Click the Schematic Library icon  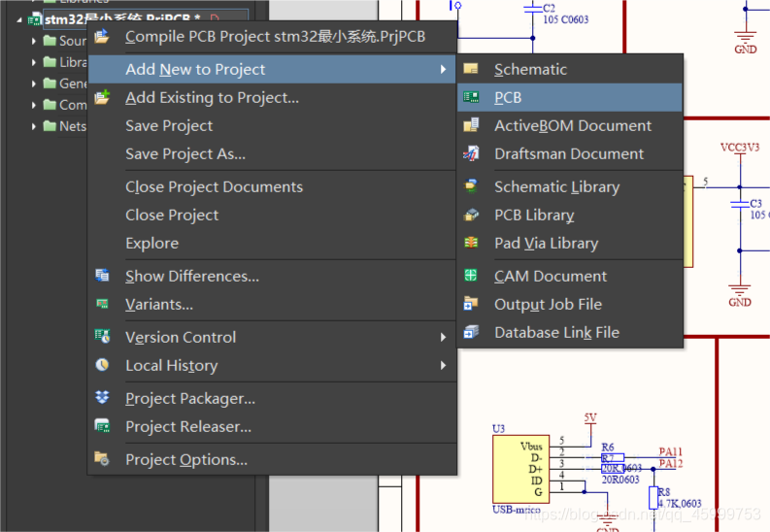tap(471, 186)
